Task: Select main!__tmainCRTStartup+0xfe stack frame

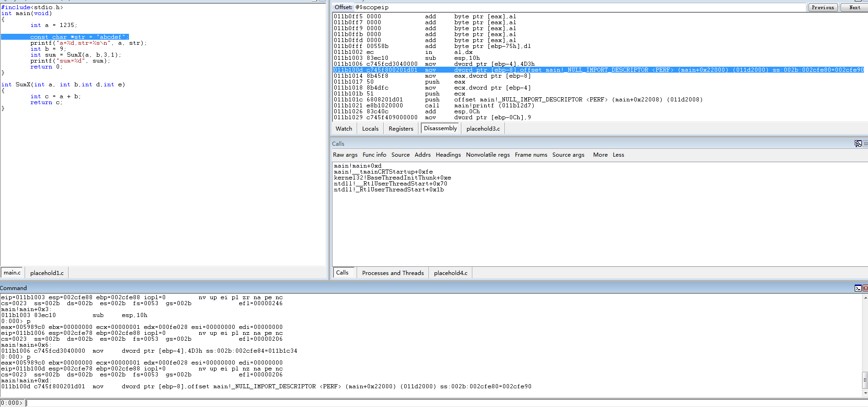Action: [x=383, y=172]
